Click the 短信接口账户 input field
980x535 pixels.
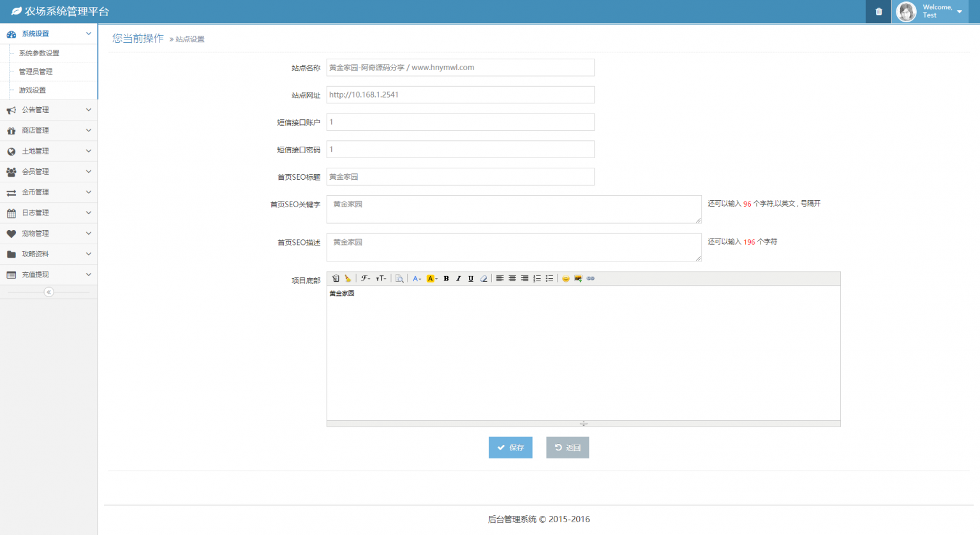pos(461,122)
